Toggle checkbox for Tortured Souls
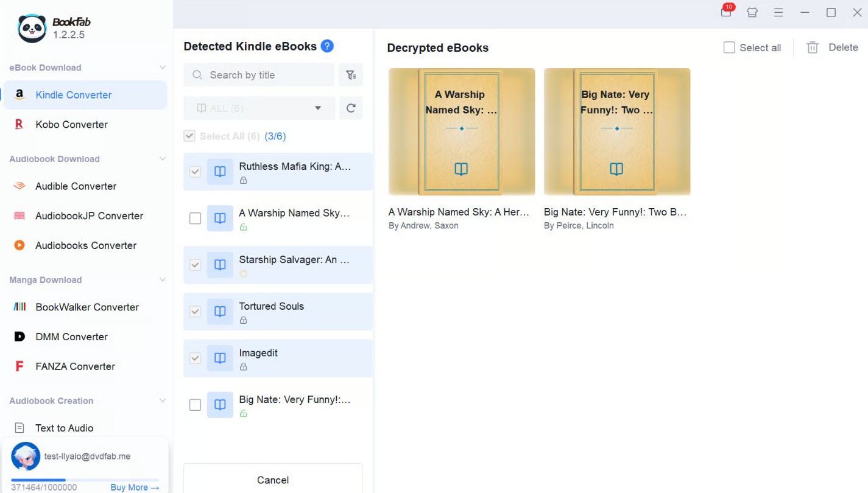 195,312
